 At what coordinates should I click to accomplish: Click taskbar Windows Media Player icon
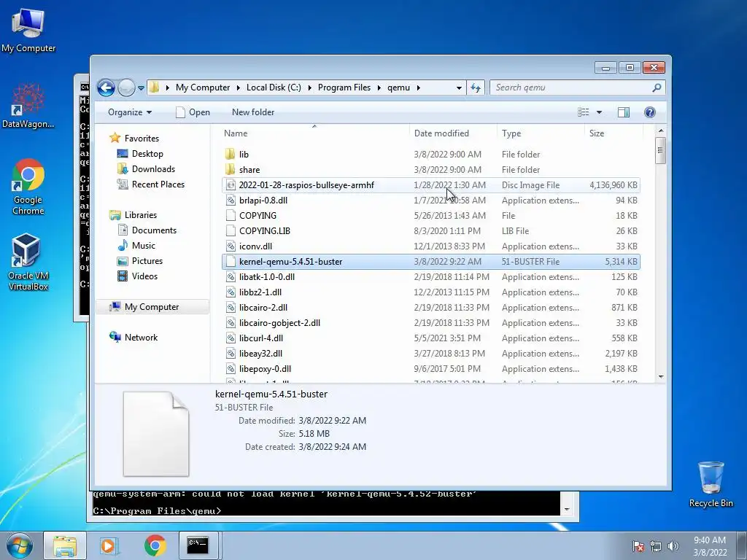click(x=109, y=545)
